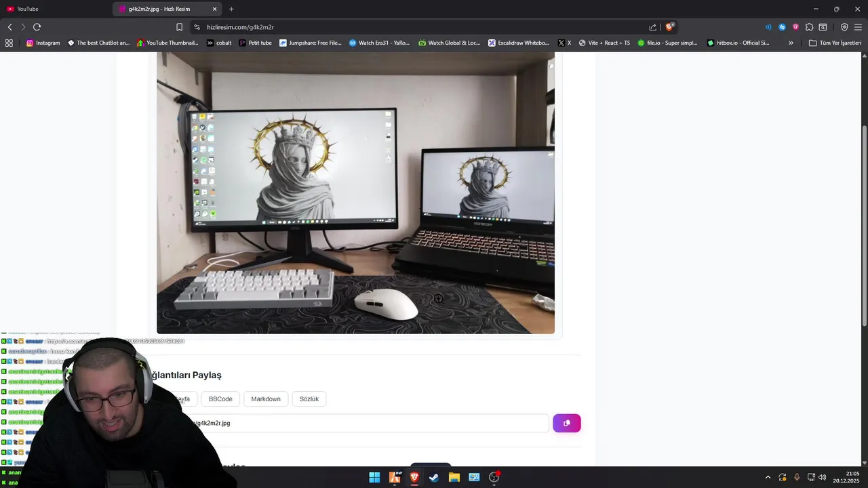Open the blue monitor taskbar app
Viewport: 868px width, 488px height.
[x=474, y=477]
